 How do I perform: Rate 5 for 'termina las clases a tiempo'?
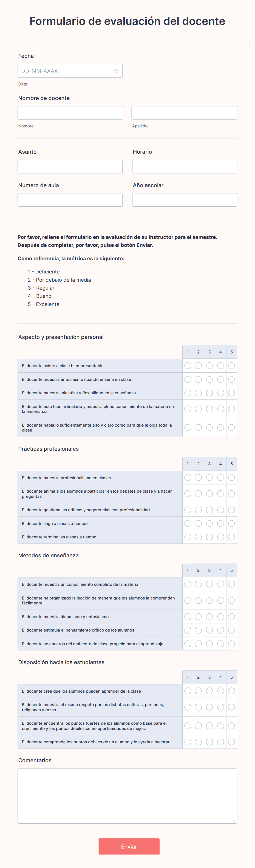tap(231, 537)
